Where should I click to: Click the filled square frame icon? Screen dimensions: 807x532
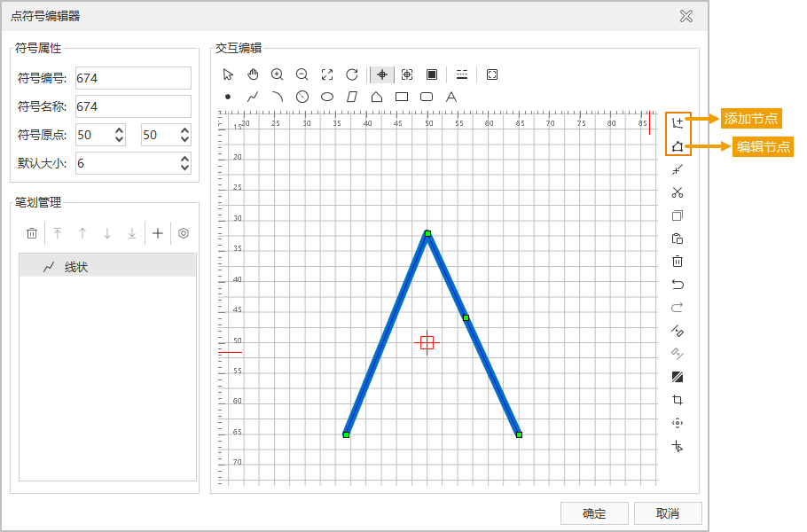(432, 74)
